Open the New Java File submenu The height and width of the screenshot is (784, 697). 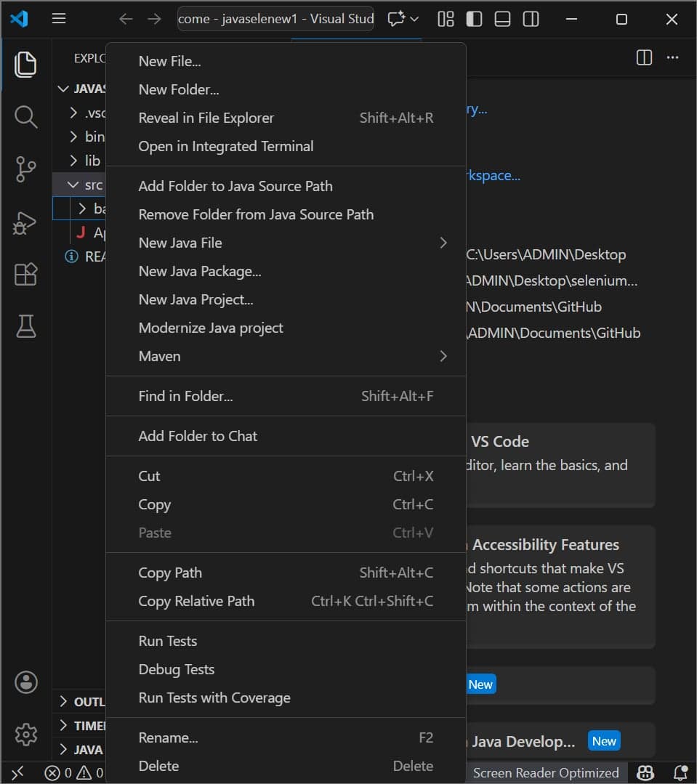(286, 243)
